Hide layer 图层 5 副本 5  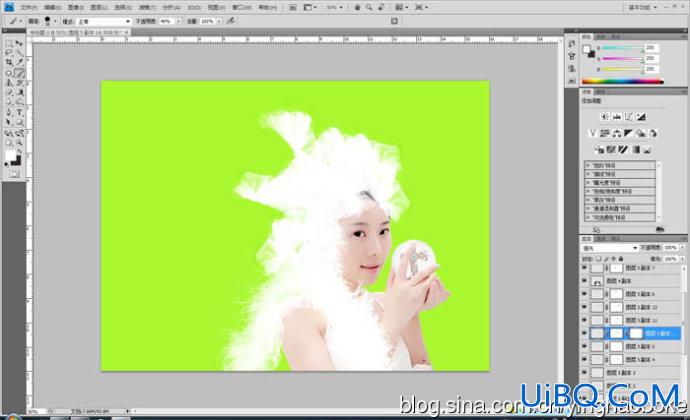click(x=584, y=346)
